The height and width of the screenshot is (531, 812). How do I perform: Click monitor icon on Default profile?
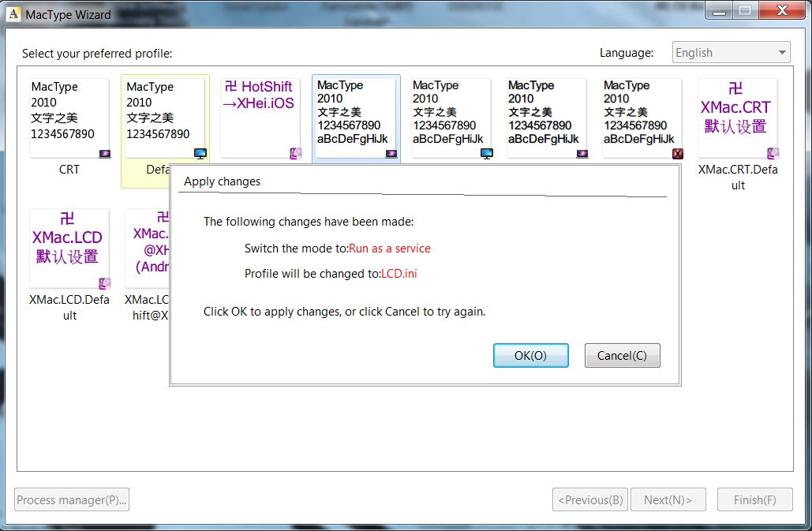coord(200,154)
